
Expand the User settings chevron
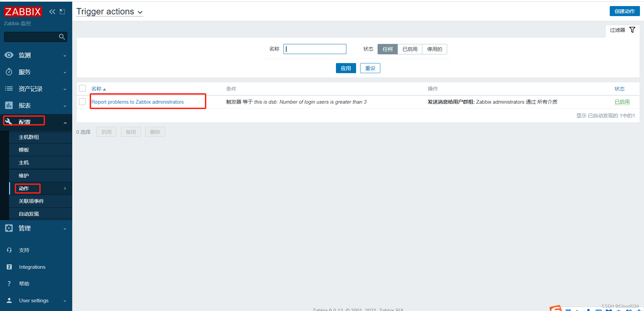tap(65, 301)
